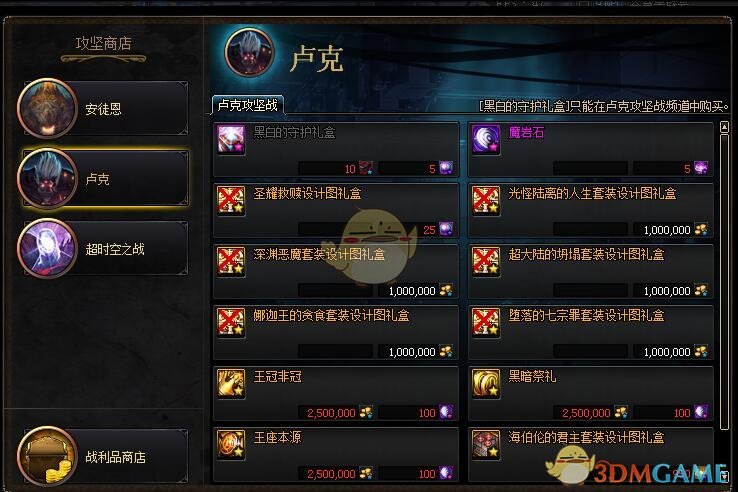
Task: Select the 哪迦王的贪食套装设计图礼盒 entry
Action: [336, 332]
